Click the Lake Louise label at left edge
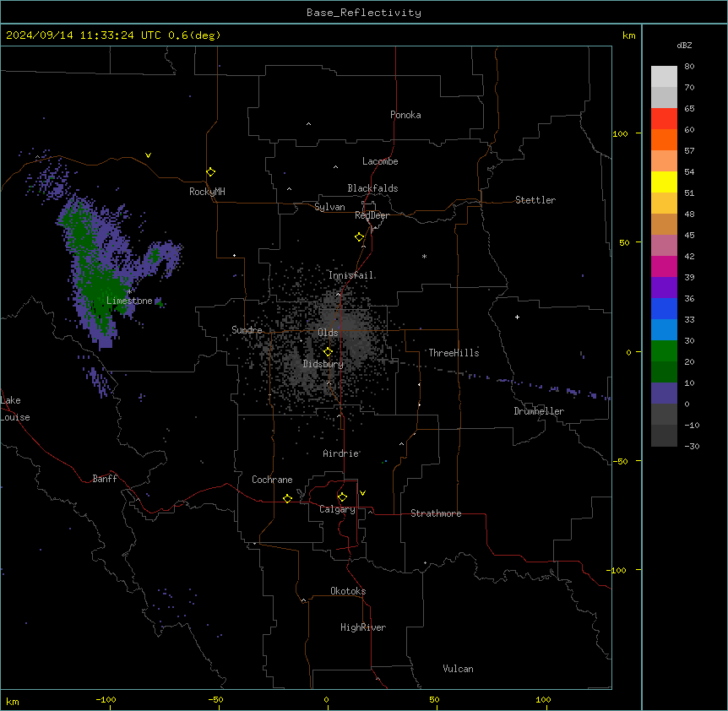Viewport: 728px width, 711px height. 15,409
